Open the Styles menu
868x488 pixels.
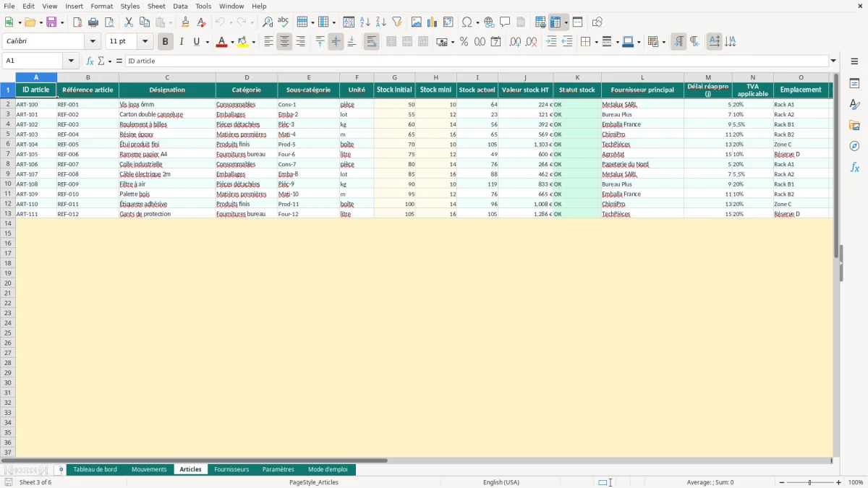(x=130, y=6)
